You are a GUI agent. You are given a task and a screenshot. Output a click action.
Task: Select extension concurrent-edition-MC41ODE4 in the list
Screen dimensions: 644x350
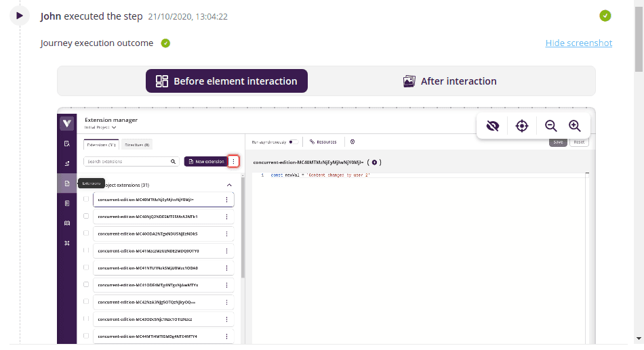point(163,285)
